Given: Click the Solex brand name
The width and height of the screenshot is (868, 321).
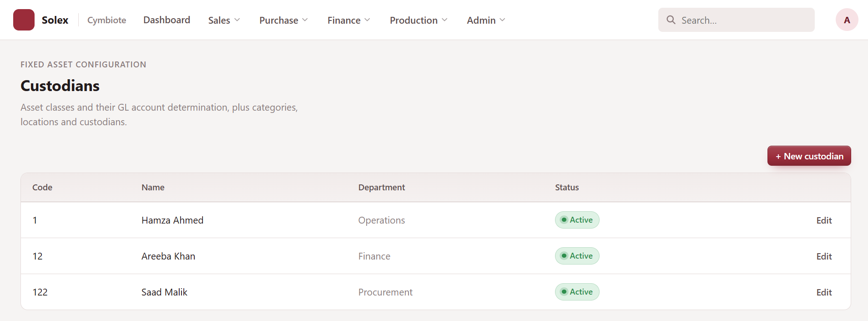Looking at the screenshot, I should point(55,20).
